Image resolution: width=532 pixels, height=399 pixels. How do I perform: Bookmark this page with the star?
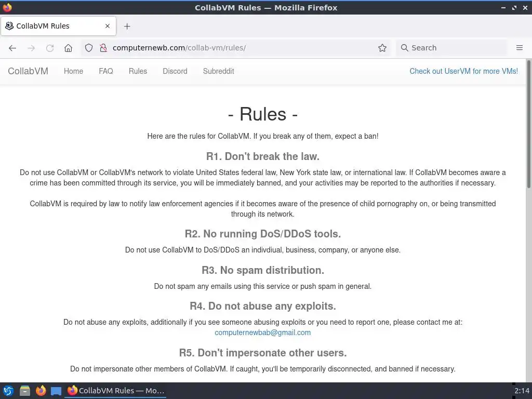coord(382,48)
